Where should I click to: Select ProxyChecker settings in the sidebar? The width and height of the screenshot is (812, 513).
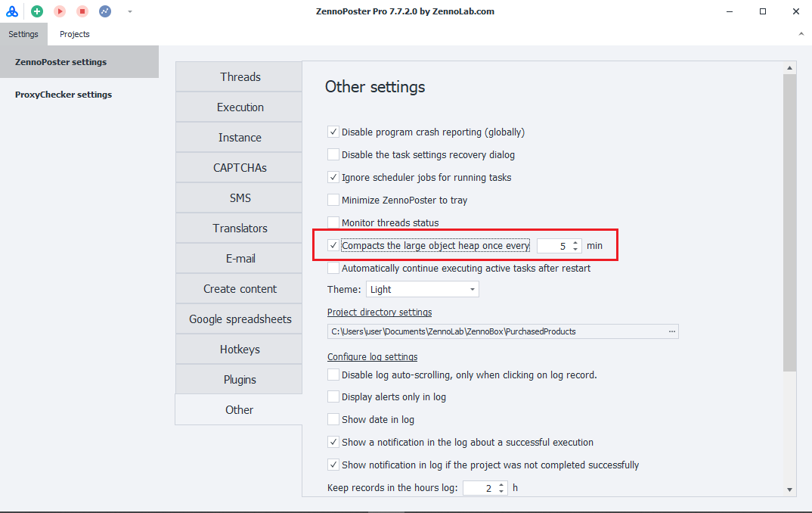[x=64, y=95]
